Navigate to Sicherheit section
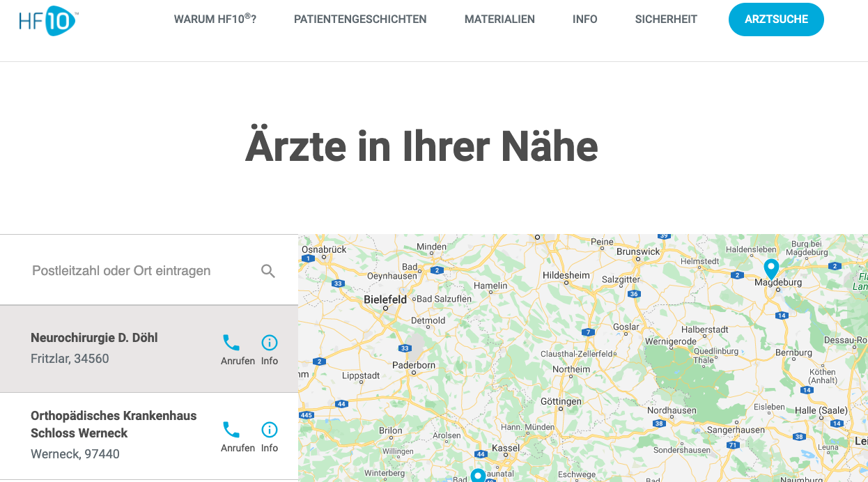Image resolution: width=868 pixels, height=482 pixels. pyautogui.click(x=666, y=20)
